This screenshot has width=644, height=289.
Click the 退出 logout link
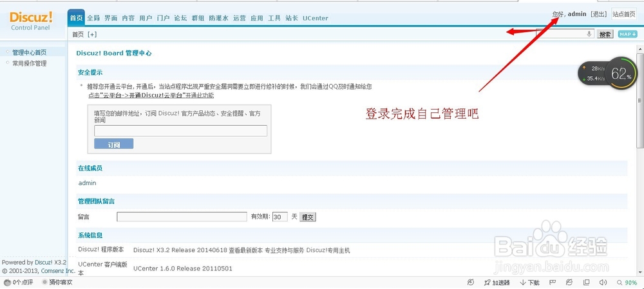(x=598, y=14)
